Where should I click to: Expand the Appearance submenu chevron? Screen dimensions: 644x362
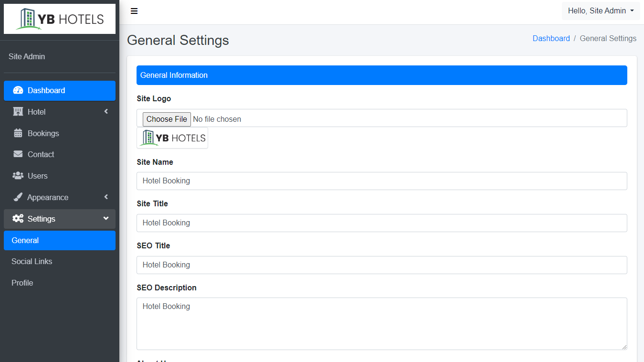pyautogui.click(x=106, y=197)
